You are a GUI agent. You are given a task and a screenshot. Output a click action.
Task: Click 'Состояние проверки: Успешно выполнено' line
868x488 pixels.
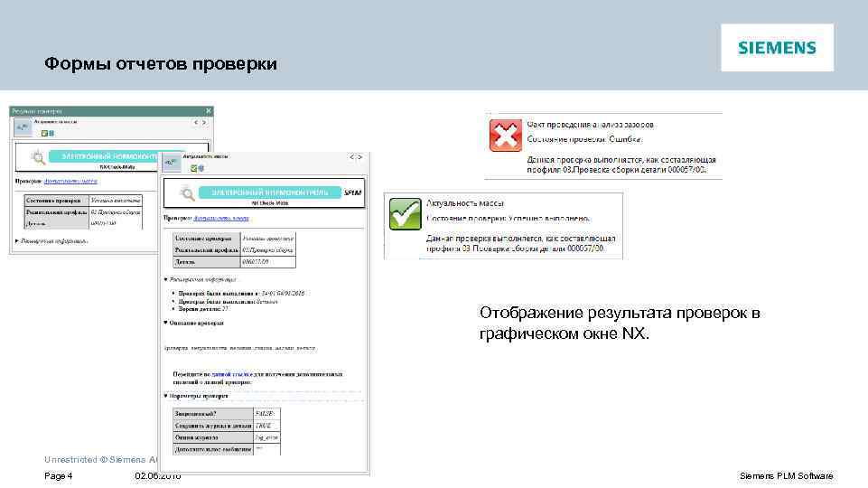509,218
